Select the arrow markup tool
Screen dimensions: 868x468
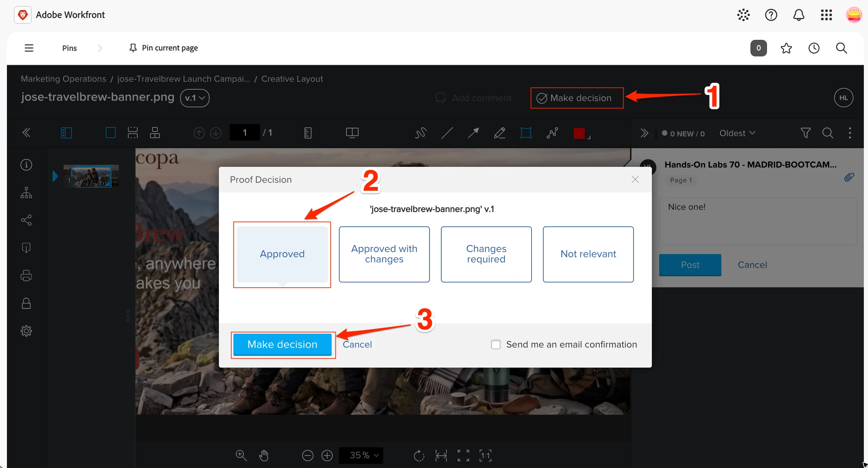[473, 133]
